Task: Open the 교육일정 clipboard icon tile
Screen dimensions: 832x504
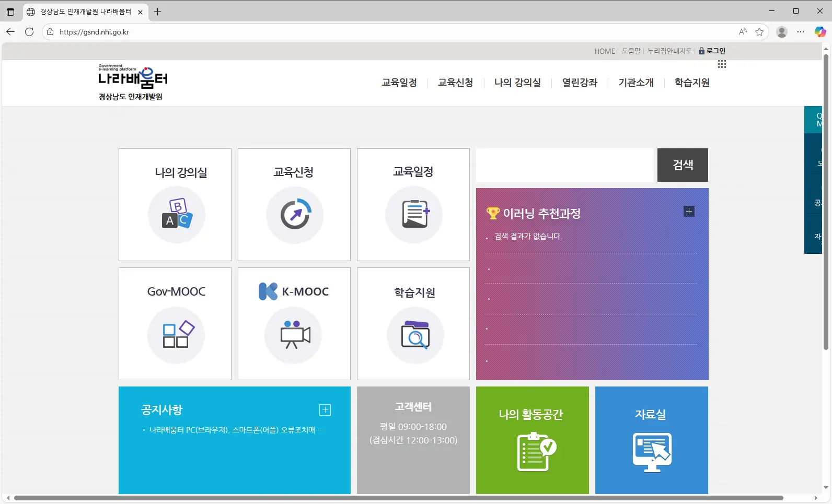Action: pyautogui.click(x=414, y=215)
